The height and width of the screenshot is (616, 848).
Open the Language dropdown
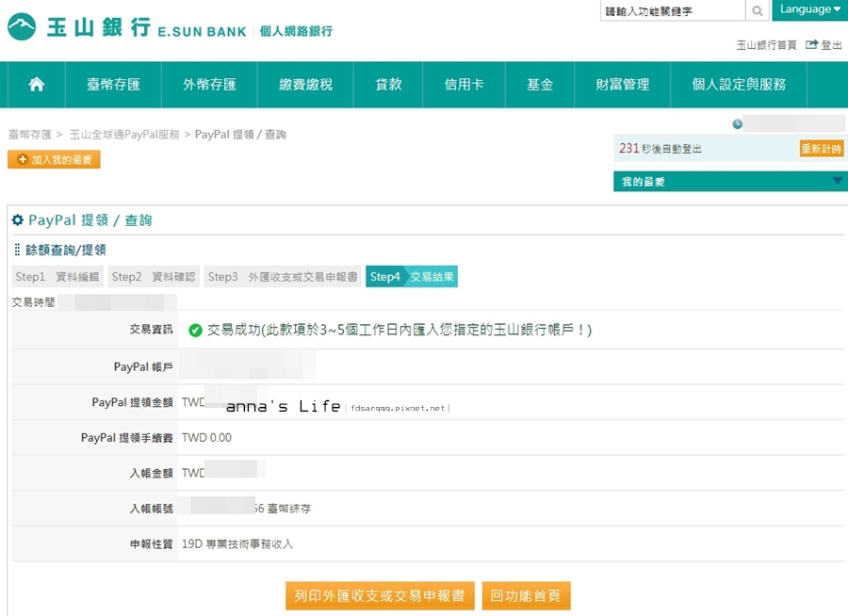[809, 9]
